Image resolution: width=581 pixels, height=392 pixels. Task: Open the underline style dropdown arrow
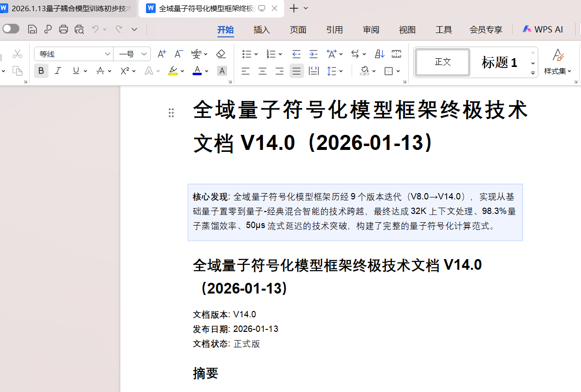tap(85, 71)
